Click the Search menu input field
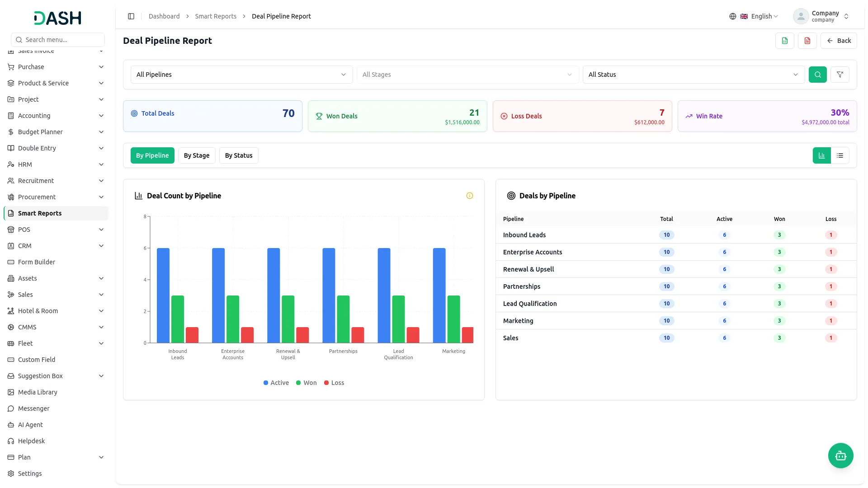 click(x=58, y=40)
